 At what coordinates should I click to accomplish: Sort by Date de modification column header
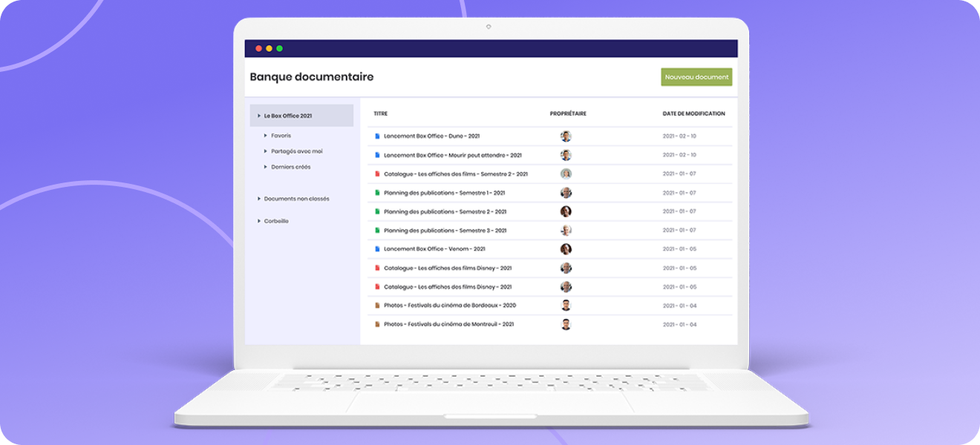[x=693, y=114]
